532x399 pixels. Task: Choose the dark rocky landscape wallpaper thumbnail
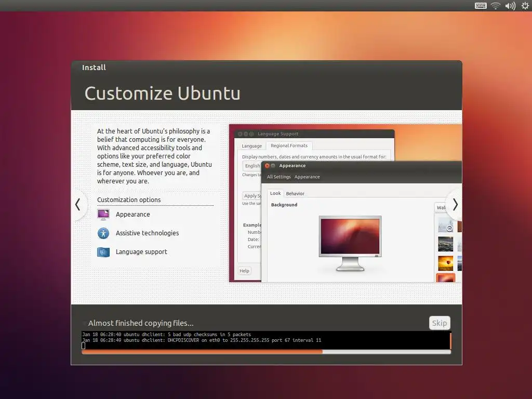click(x=445, y=244)
